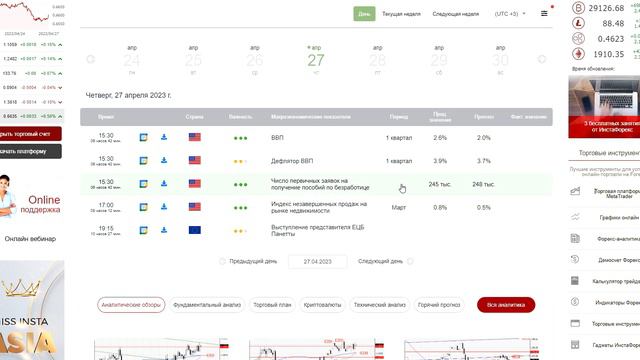
Task: Open Online поддержка link
Action: click(x=40, y=204)
